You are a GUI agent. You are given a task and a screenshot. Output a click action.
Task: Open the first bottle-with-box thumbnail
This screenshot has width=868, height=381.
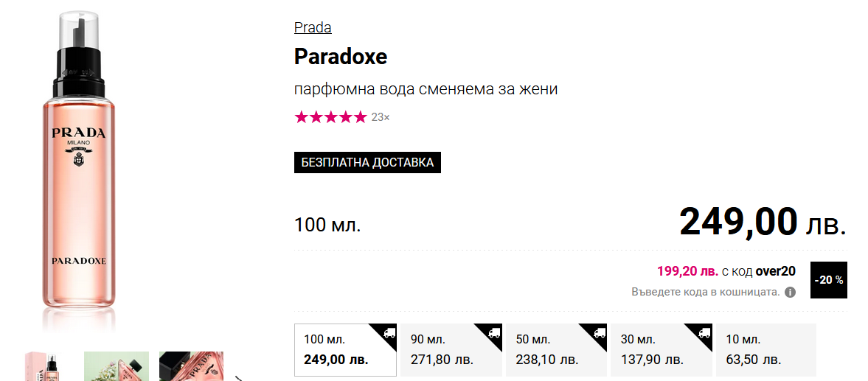click(43, 366)
